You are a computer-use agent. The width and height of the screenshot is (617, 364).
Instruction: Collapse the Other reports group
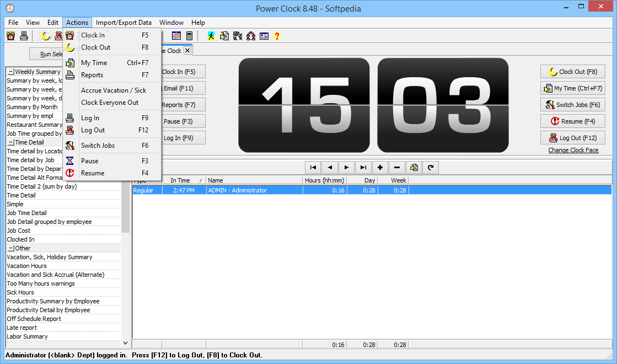(11, 248)
